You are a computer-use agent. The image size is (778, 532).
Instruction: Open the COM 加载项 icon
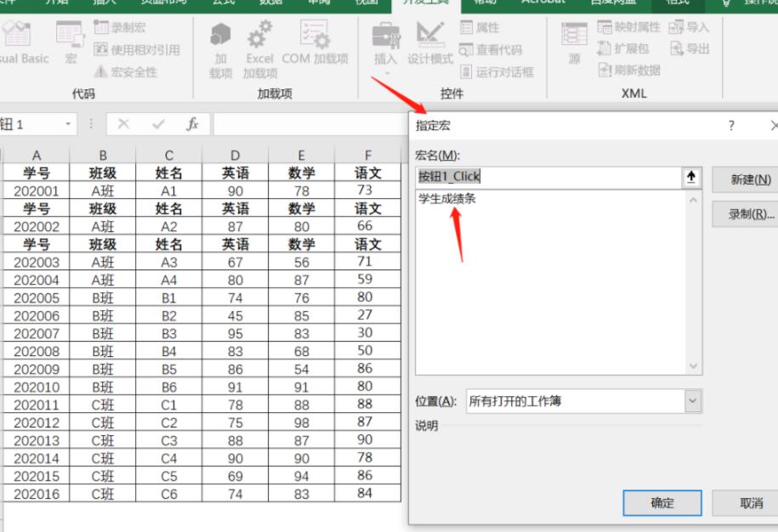[314, 36]
